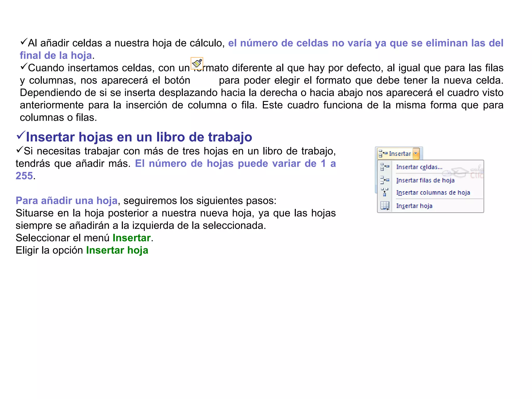Click the purple number "255"
The image size is (532, 399).
[24, 176]
